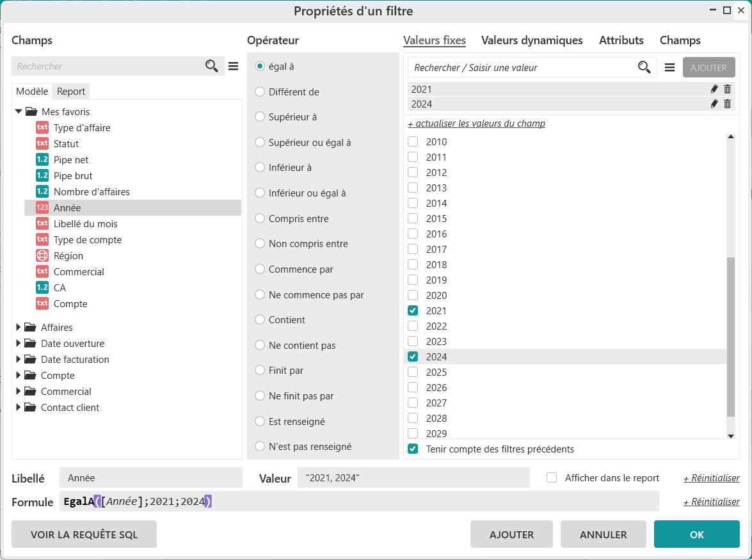
Task: Enable 'Afficher dans le report' checkbox
Action: (552, 477)
